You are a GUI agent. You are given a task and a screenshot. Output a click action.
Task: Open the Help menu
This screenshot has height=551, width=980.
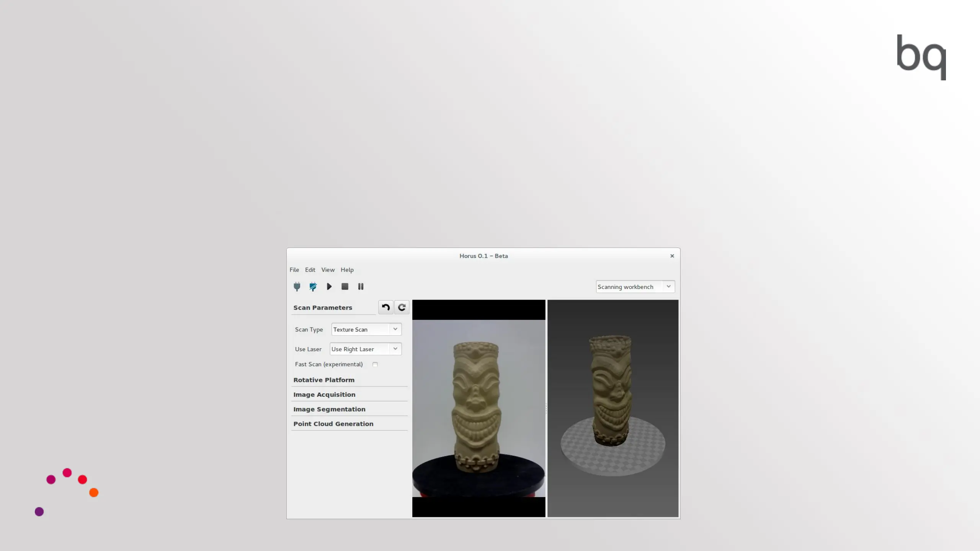(347, 270)
